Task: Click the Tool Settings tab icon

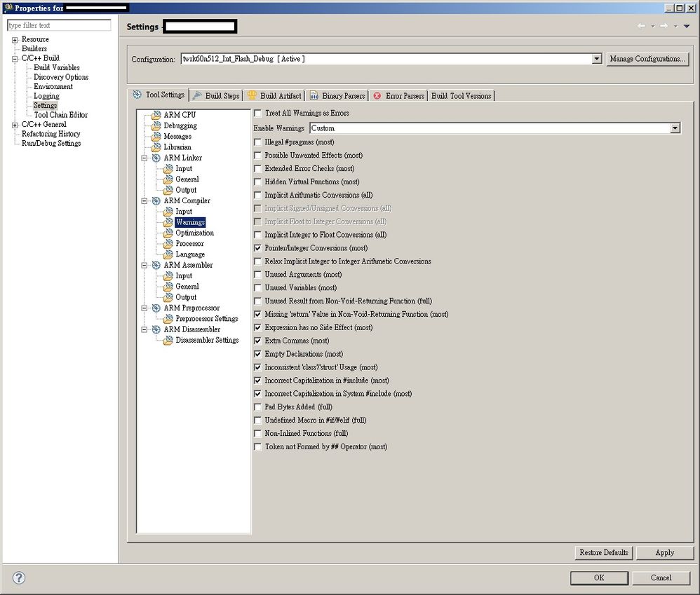Action: (x=137, y=95)
